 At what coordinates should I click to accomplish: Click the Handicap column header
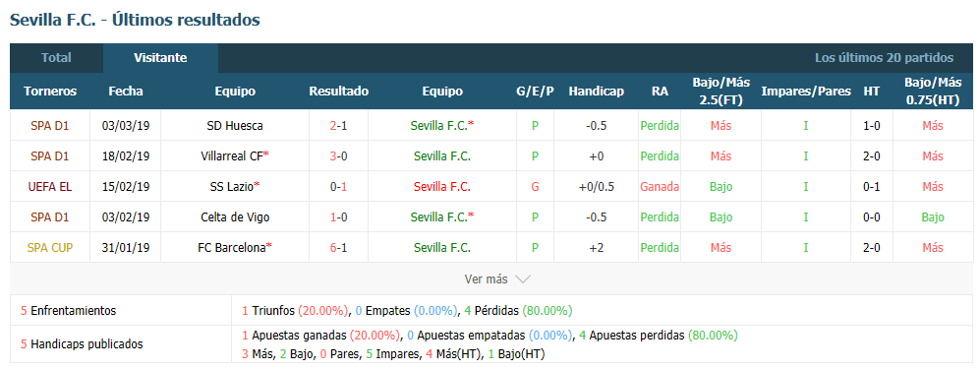(596, 92)
